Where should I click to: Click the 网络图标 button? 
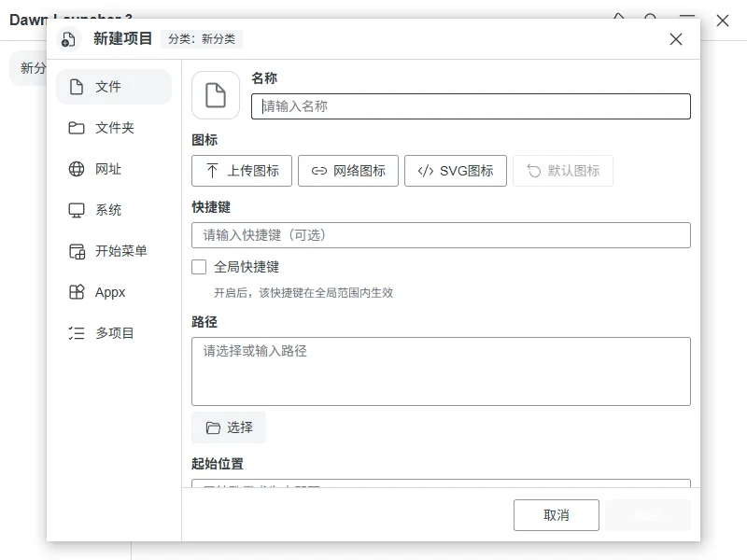(348, 171)
